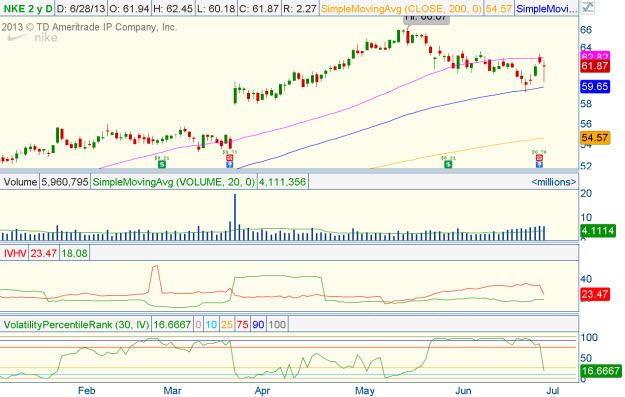Screen dimensions: 625x397
Task: Click the gray 100 level label
Action: click(x=277, y=324)
